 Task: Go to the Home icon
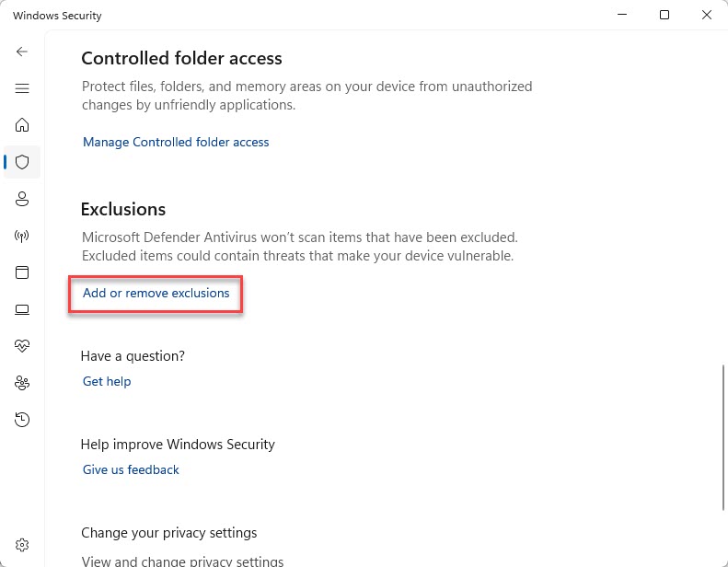click(22, 125)
